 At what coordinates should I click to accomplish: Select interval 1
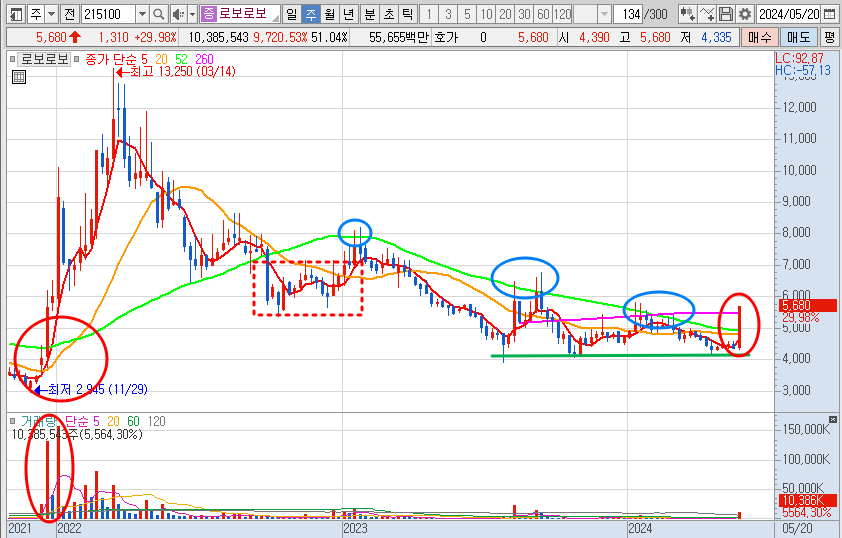pos(429,14)
